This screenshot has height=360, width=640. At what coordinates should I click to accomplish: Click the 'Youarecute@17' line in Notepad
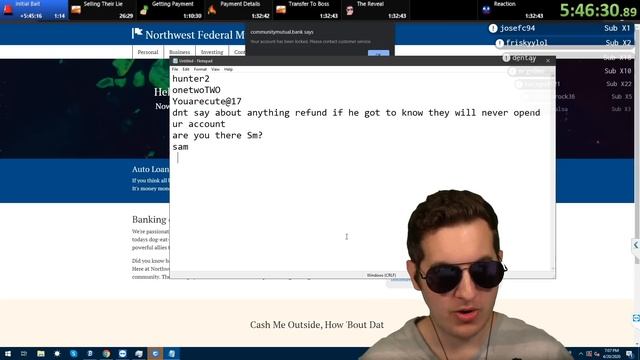(x=207, y=101)
